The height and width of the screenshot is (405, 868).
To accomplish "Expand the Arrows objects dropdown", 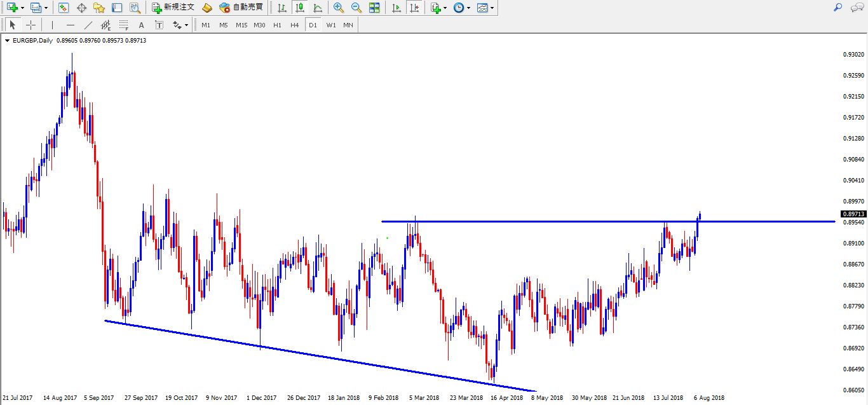I will pos(186,25).
